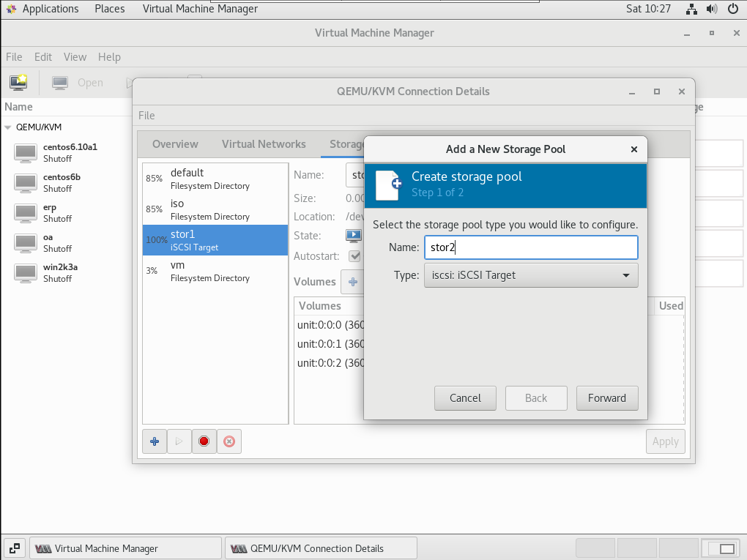Click the new virtual machine icon

(18, 83)
